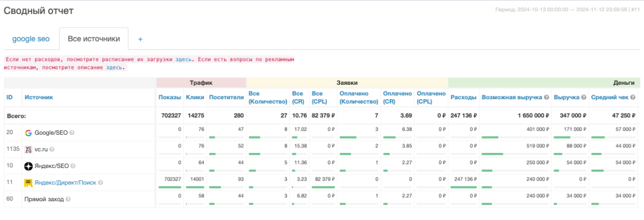Select the Прямой заход source name
The width and height of the screenshot is (644, 220).
[44, 199]
